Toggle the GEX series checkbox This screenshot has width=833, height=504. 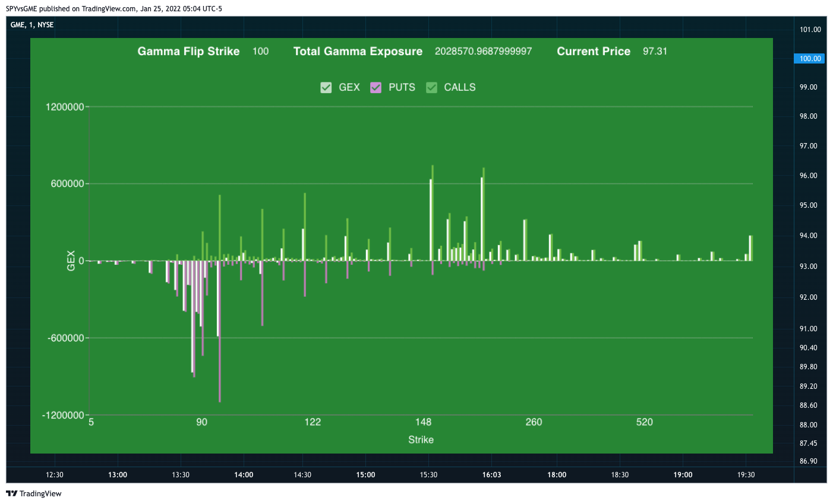coord(326,87)
